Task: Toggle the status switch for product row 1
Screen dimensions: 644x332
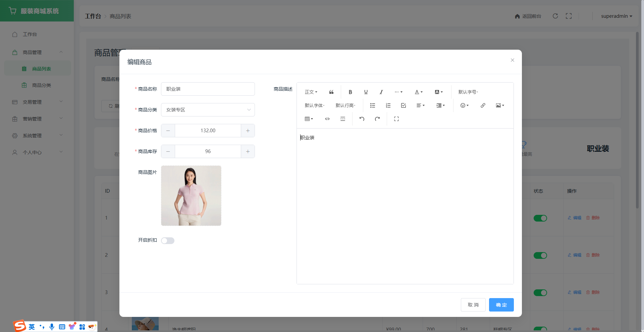Action: click(540, 218)
